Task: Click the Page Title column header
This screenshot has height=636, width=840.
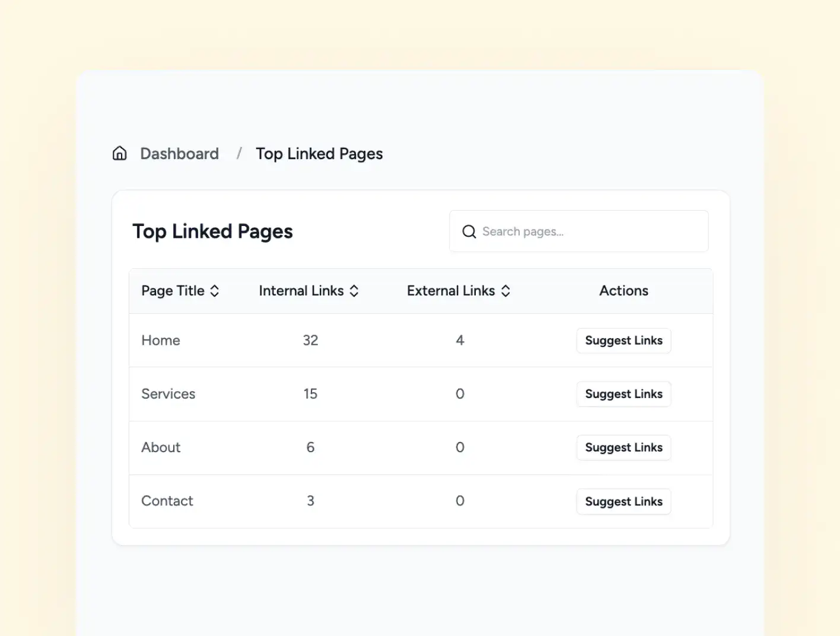Action: coord(180,291)
